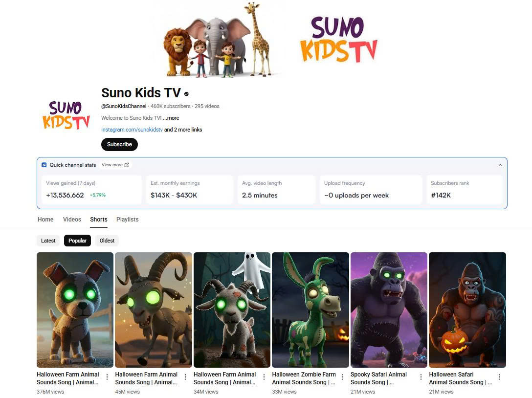532x398 pixels.
Task: Switch to the Videos tab
Action: click(72, 220)
